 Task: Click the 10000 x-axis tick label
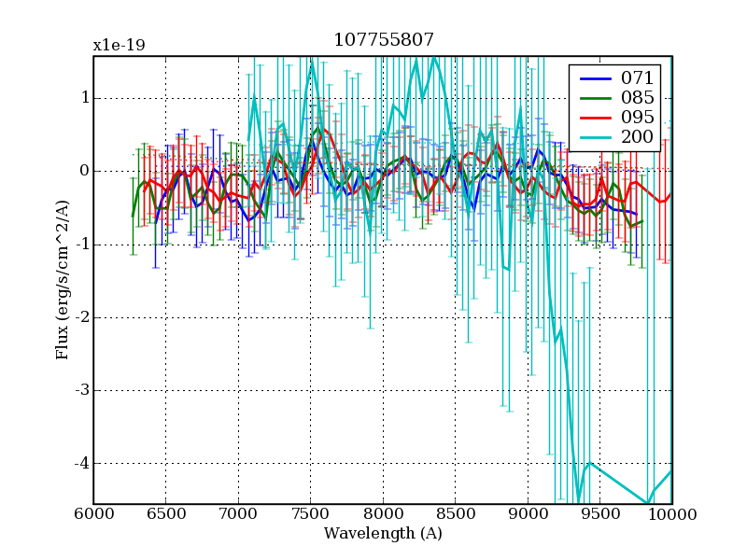[x=671, y=514]
